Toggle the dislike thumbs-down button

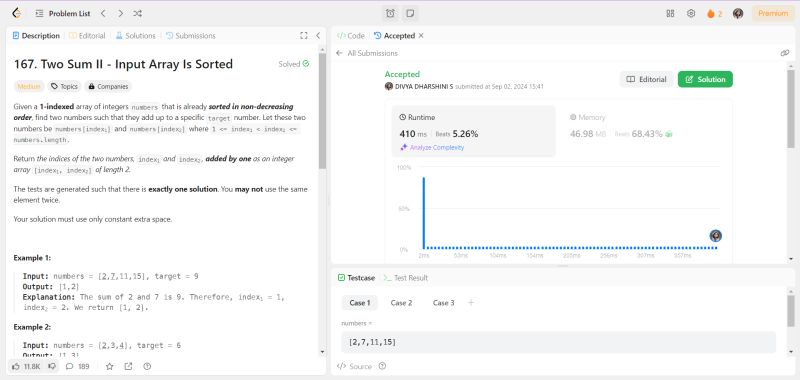pos(52,366)
